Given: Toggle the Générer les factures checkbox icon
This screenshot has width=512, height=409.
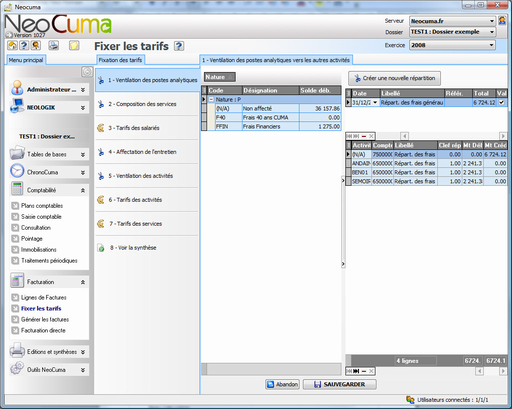Looking at the screenshot, I should (15, 319).
